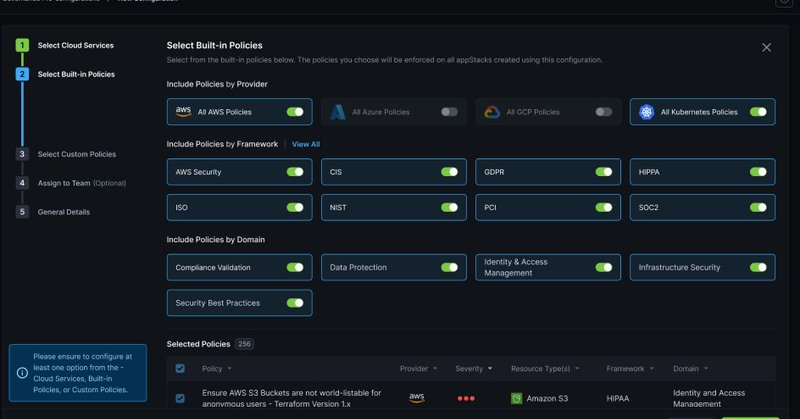Disable the AWS Security framework toggle

(x=295, y=172)
